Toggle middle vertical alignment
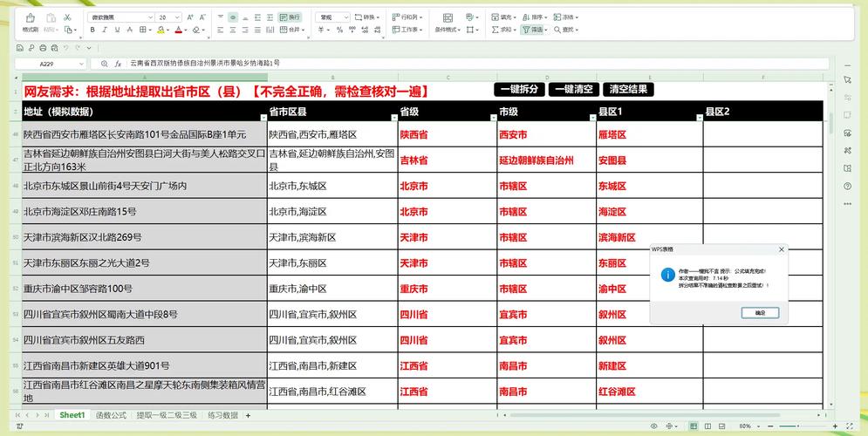 coord(233,17)
